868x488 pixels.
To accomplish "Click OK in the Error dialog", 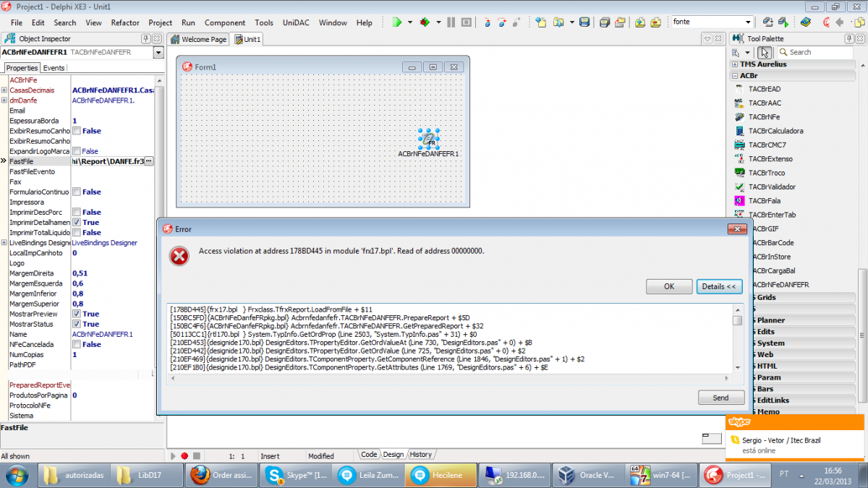I will 669,286.
